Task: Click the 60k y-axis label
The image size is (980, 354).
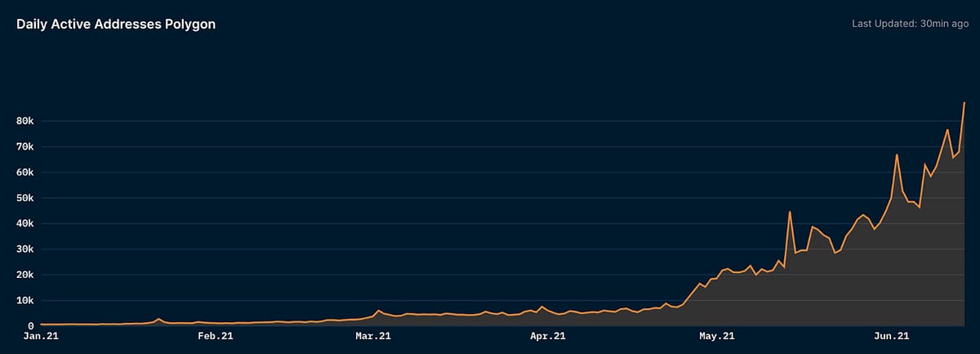Action: point(25,173)
